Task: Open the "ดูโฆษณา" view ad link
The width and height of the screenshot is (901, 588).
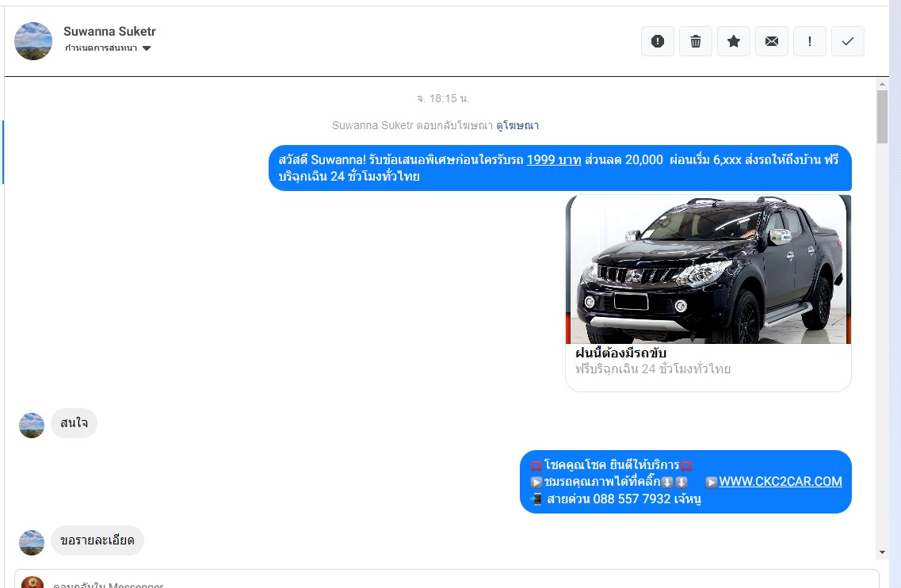Action: [517, 125]
